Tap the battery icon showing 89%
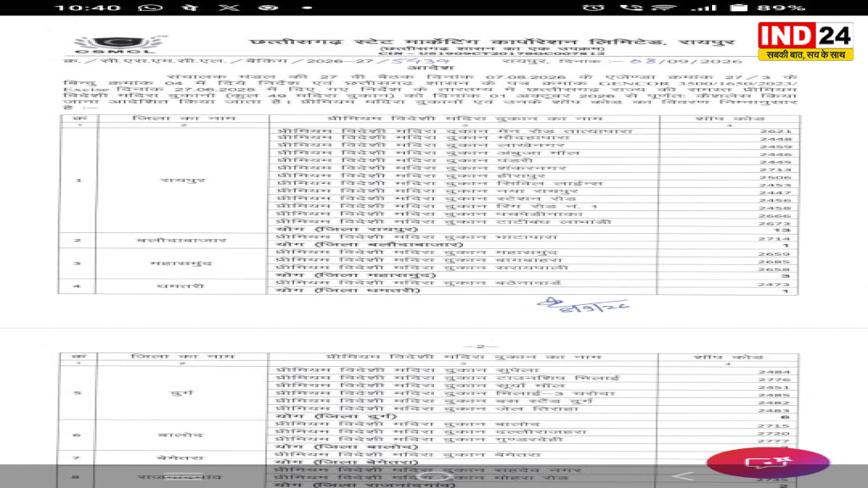 click(738, 8)
